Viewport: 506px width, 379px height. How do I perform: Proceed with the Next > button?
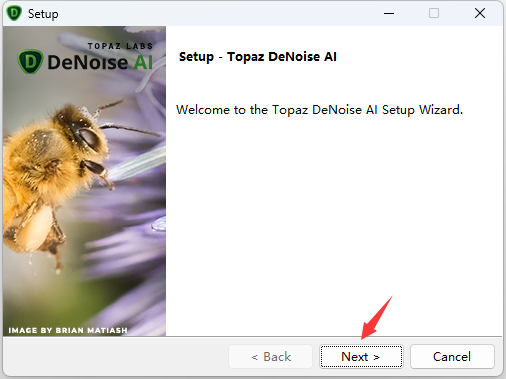361,357
